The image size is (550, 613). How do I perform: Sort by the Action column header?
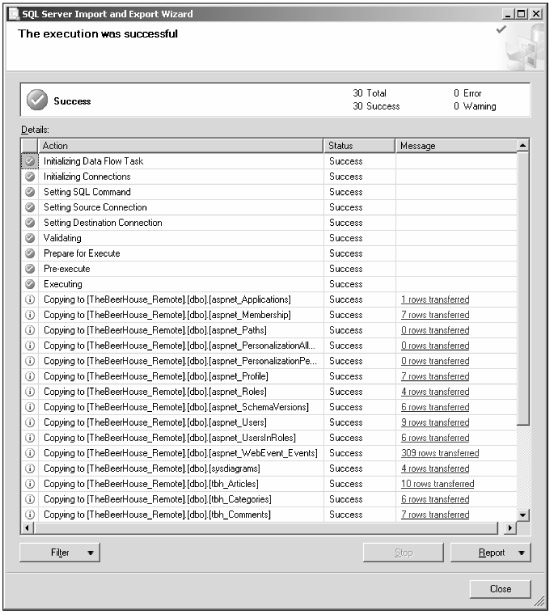coord(180,146)
